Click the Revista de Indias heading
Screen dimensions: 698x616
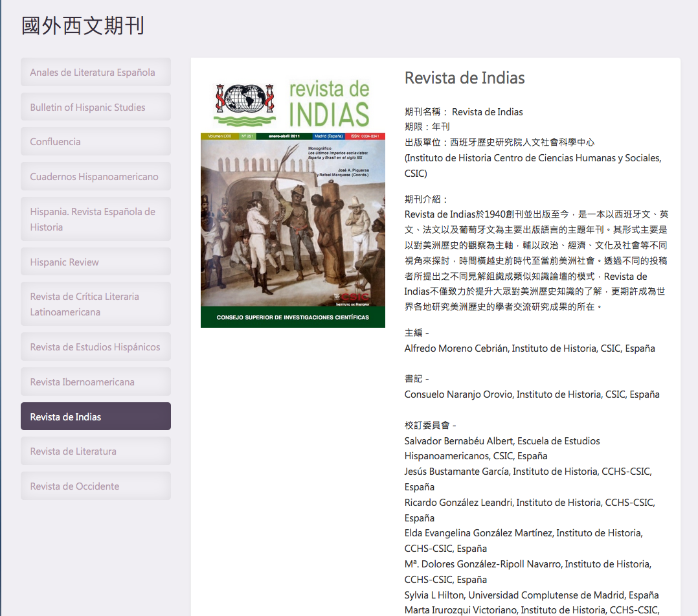point(464,78)
